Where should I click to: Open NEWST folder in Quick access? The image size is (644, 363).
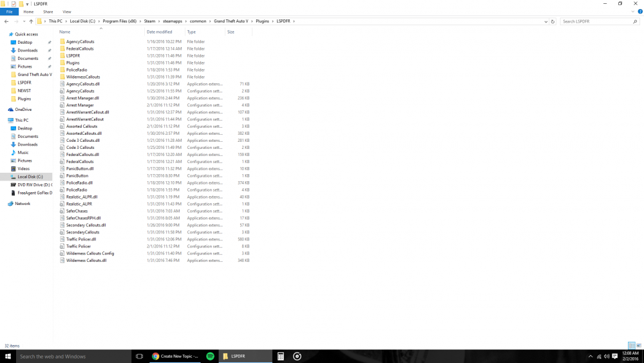[24, 91]
